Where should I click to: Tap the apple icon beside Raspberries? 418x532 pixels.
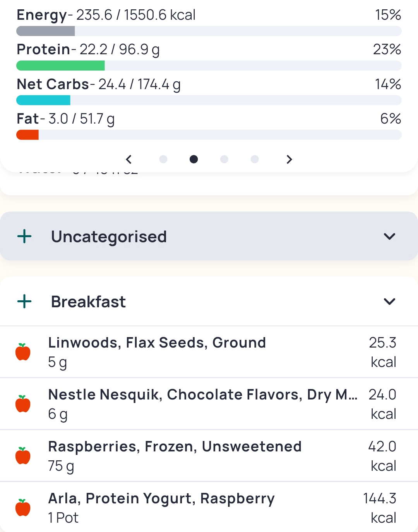point(23,456)
